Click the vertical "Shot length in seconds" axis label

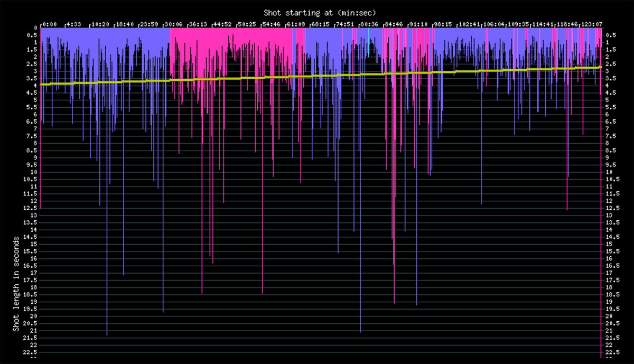tap(16, 284)
